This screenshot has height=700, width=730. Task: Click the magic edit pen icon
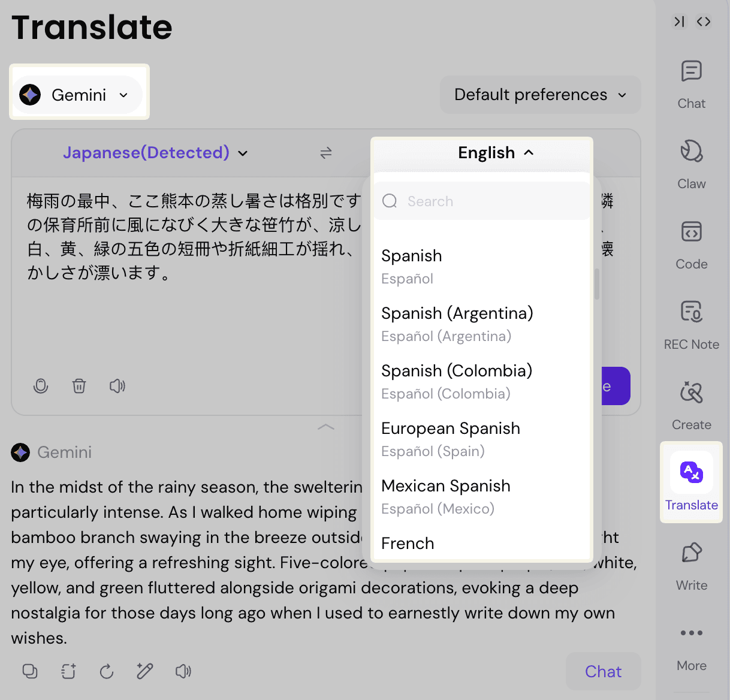pyautogui.click(x=145, y=671)
